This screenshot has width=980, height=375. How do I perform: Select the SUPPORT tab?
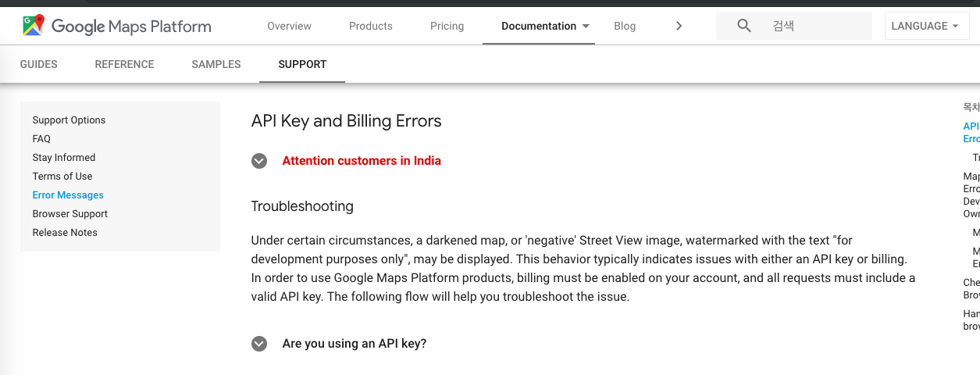pos(302,64)
